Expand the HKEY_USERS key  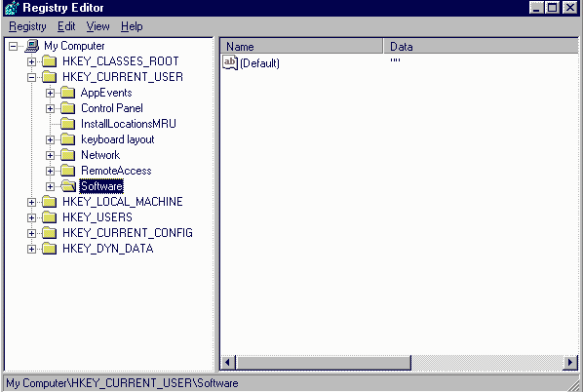(31, 218)
